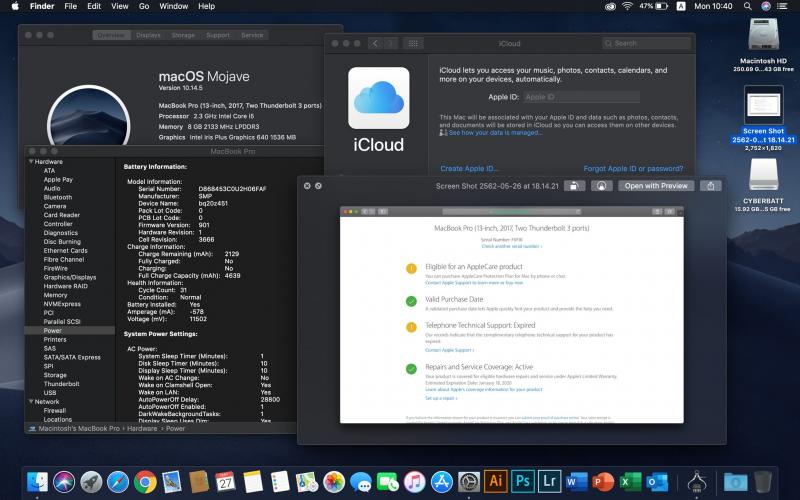This screenshot has width=800, height=500.
Task: Open Google Chrome from the Dock
Action: 144,481
